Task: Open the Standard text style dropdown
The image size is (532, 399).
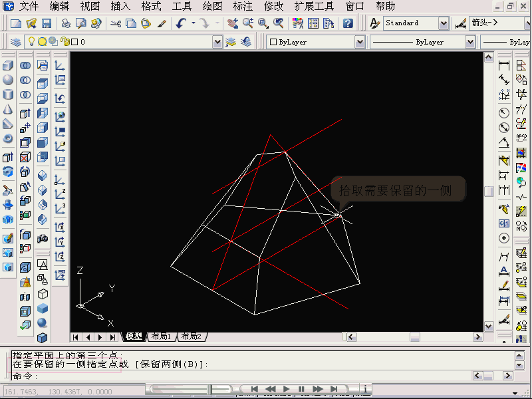Action: pos(444,23)
